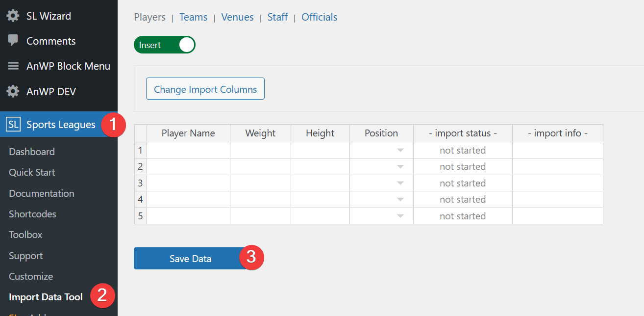Click import info cell in row 2
The height and width of the screenshot is (316, 644).
coord(558,167)
